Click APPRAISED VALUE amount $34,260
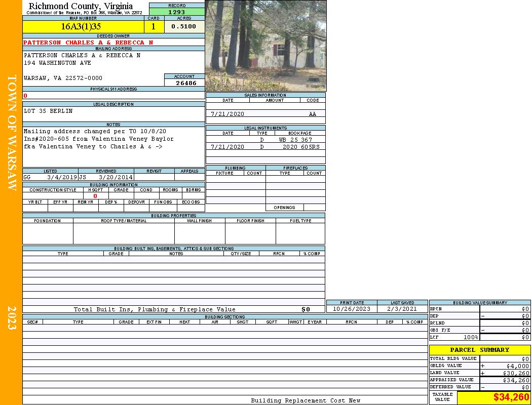This screenshot has height=405, width=532. 516,380
